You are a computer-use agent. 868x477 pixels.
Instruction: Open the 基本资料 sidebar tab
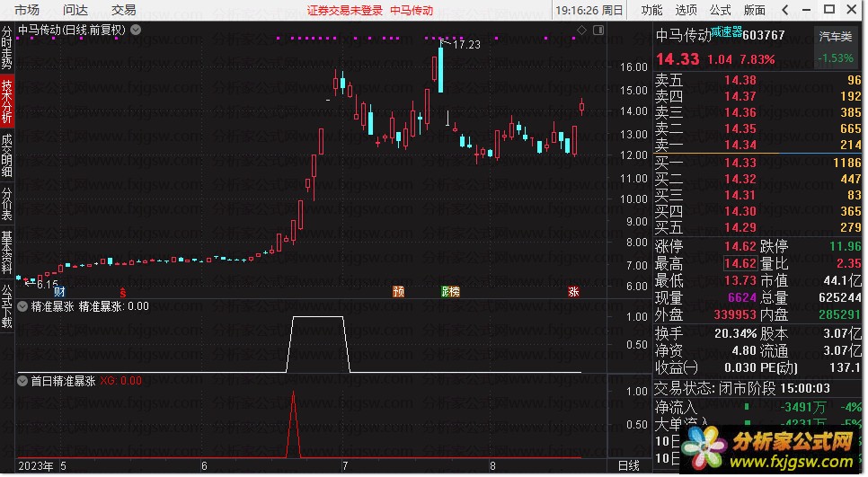[6, 252]
